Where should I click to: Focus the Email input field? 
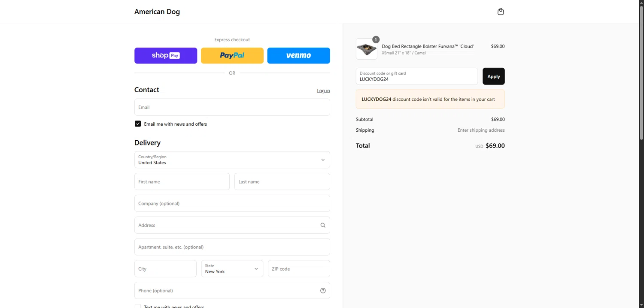pos(232,107)
